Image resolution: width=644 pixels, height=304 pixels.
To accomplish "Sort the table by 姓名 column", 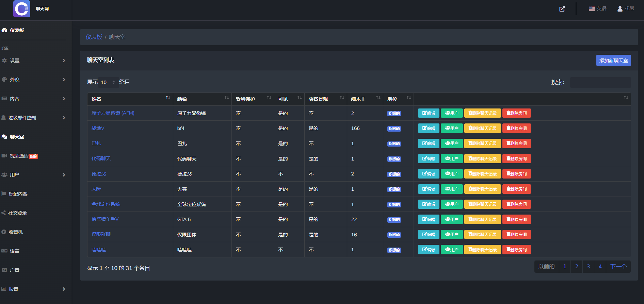I will (167, 98).
